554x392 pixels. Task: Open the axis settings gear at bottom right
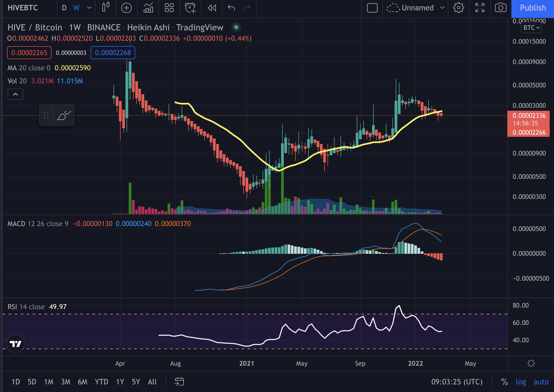[531, 363]
